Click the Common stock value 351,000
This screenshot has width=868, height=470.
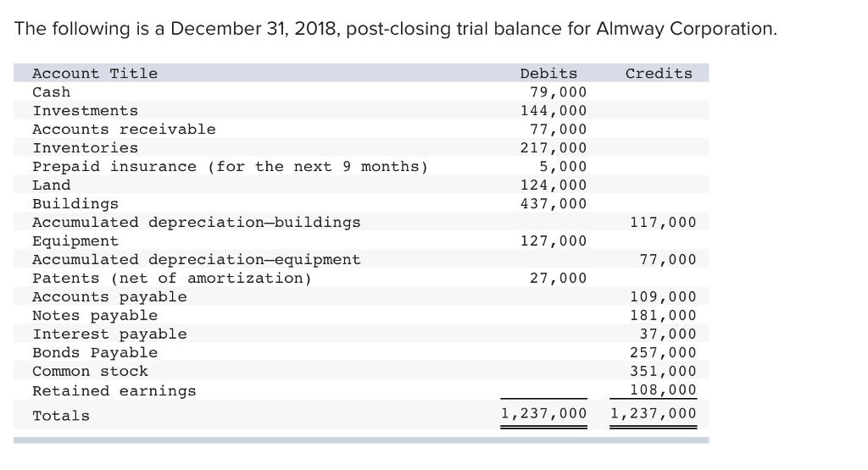663,372
